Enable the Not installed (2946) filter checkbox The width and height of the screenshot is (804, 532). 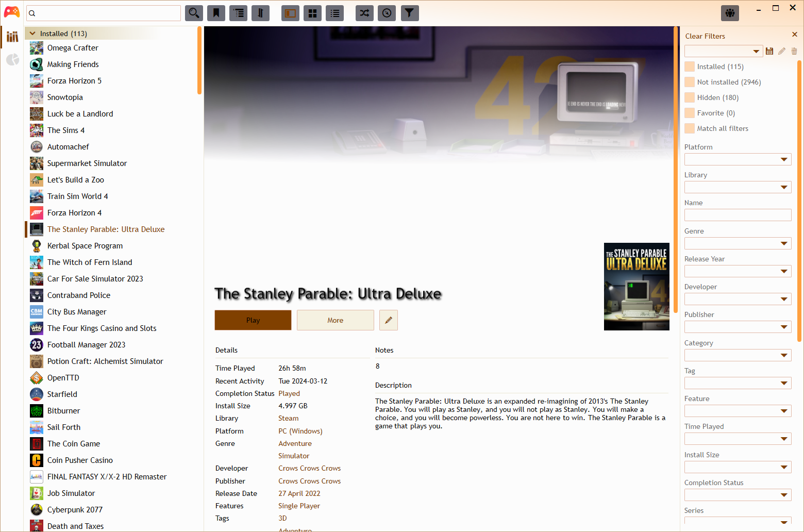coord(690,82)
